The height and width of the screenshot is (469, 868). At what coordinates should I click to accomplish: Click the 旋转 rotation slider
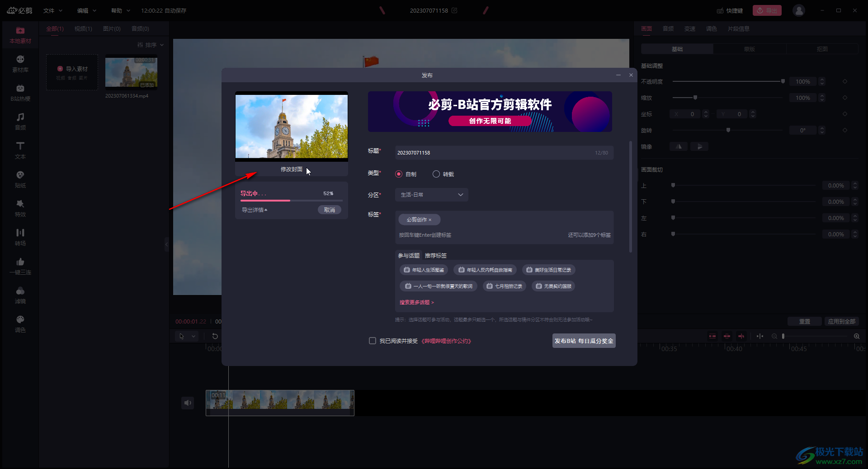pos(728,130)
